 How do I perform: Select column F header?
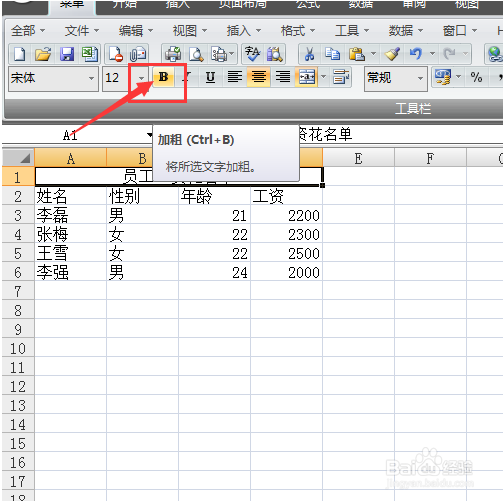click(430, 158)
